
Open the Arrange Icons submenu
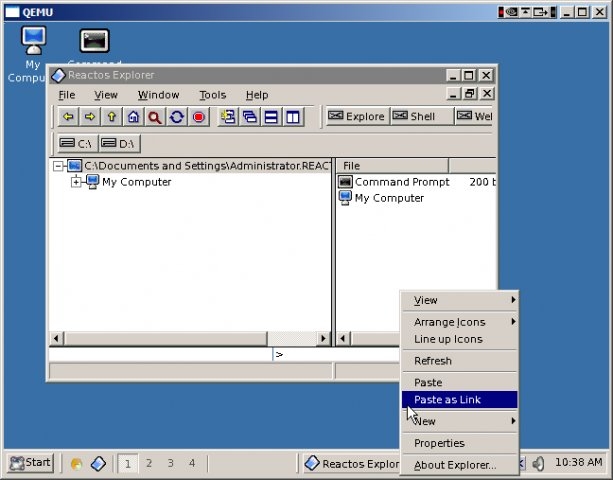click(460, 322)
